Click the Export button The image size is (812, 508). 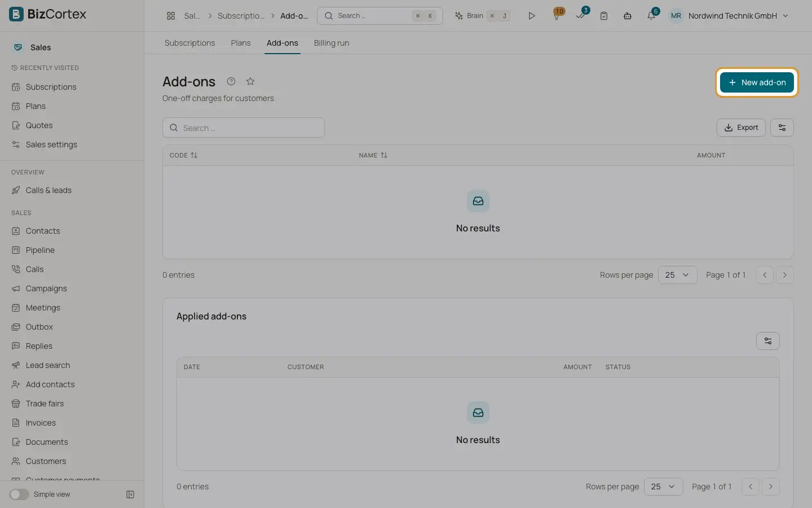tap(741, 128)
